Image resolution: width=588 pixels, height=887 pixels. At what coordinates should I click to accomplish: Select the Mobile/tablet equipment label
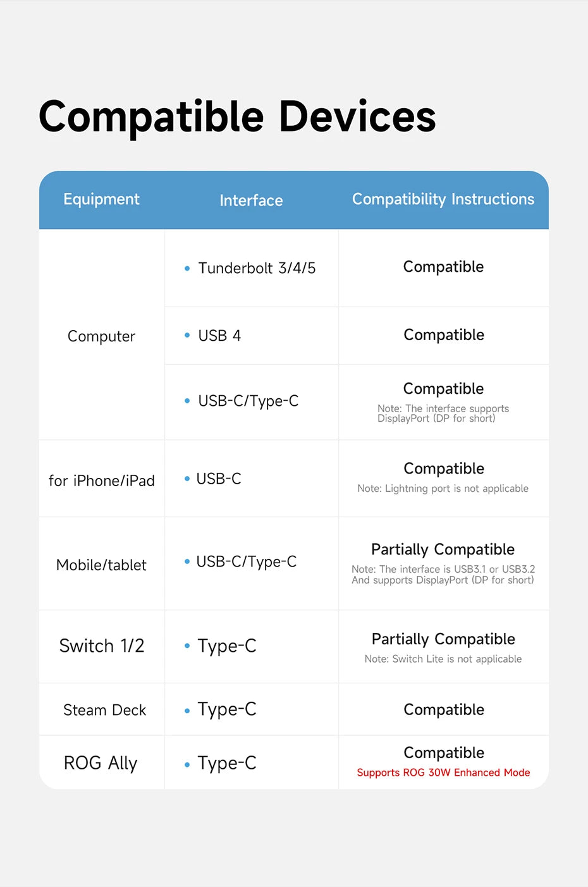(x=101, y=565)
